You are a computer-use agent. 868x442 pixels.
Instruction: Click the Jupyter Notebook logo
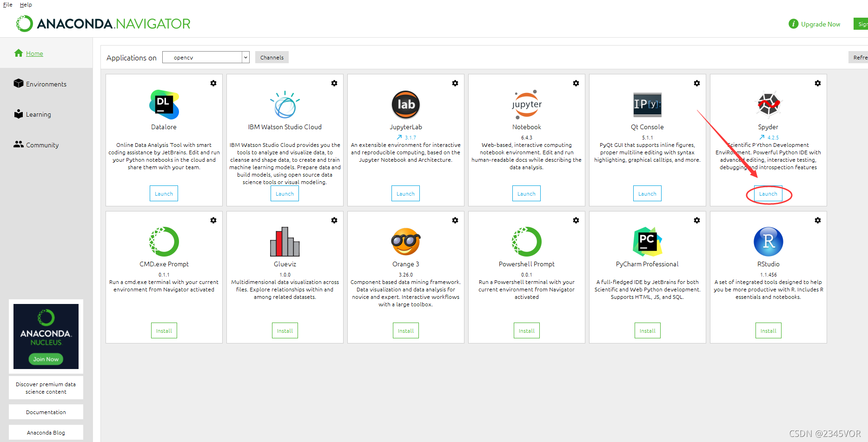pyautogui.click(x=527, y=105)
